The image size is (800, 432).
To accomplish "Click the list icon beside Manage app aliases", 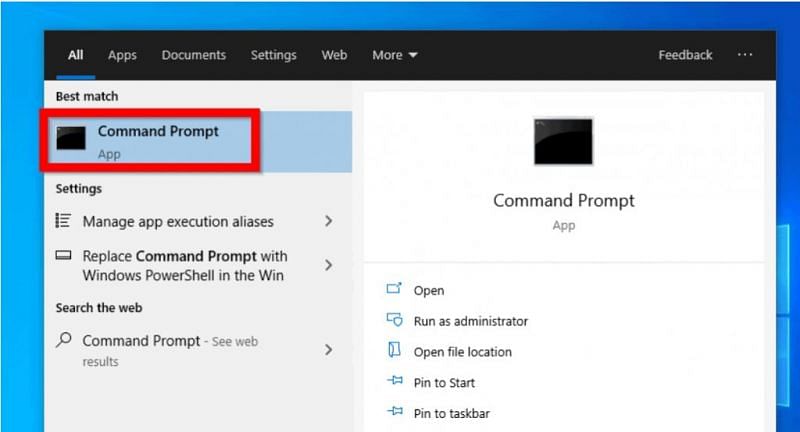I will pos(63,221).
